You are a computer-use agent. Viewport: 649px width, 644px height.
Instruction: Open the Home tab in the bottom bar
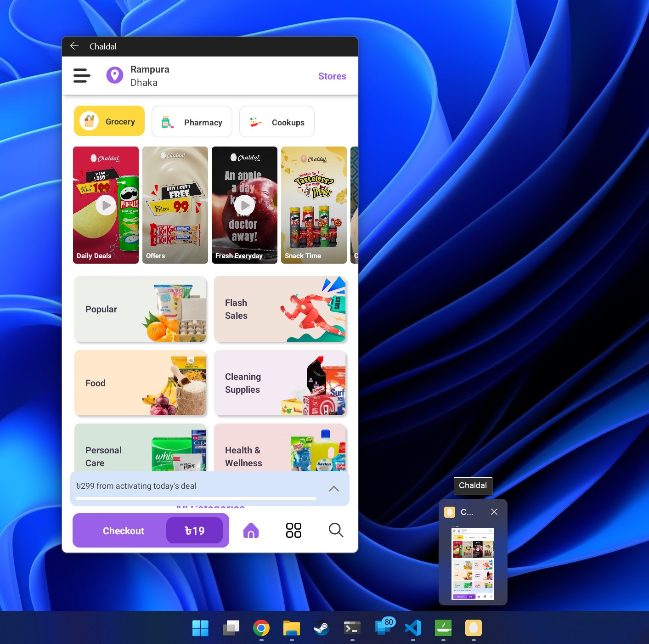251,530
